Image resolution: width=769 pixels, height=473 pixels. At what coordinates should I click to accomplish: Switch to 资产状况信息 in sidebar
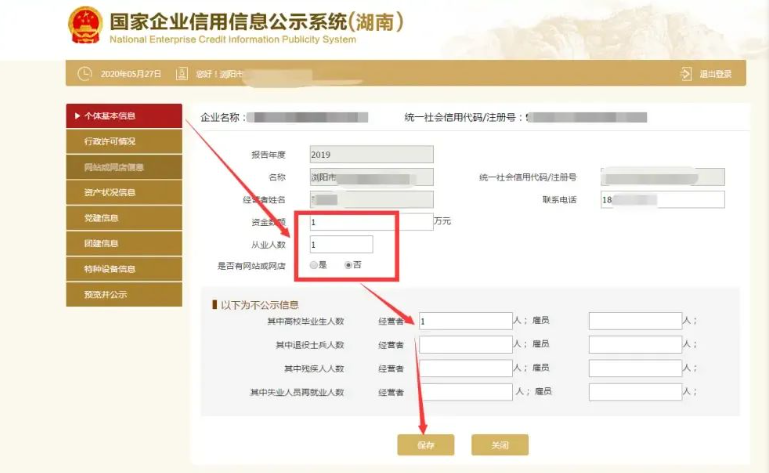coord(123,192)
